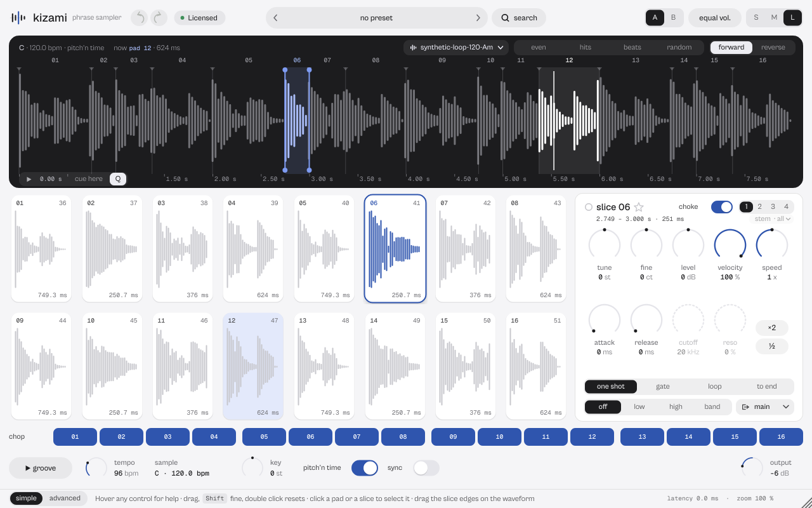812x508 pixels.
Task: Click the undo arrow icon
Action: (140, 18)
